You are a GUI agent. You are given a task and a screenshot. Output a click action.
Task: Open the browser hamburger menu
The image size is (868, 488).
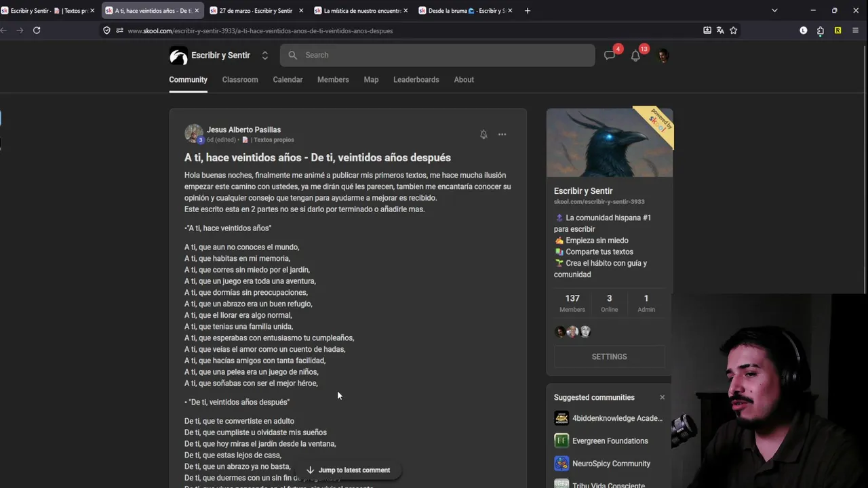[855, 30]
